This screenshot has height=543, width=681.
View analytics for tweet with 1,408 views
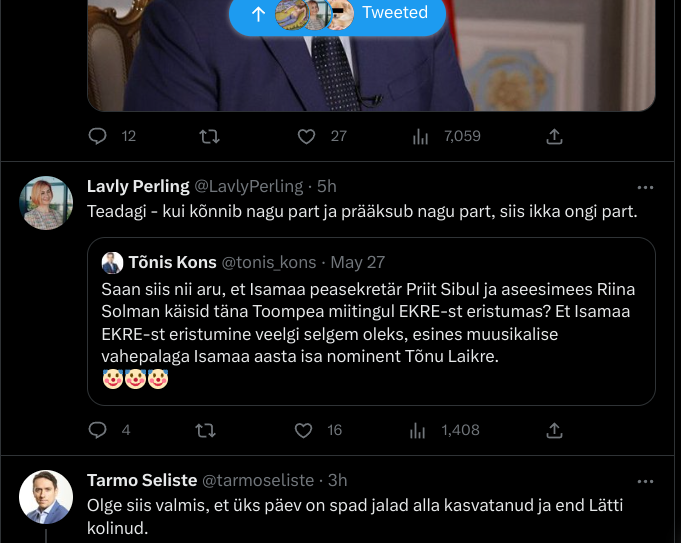pyautogui.click(x=420, y=430)
